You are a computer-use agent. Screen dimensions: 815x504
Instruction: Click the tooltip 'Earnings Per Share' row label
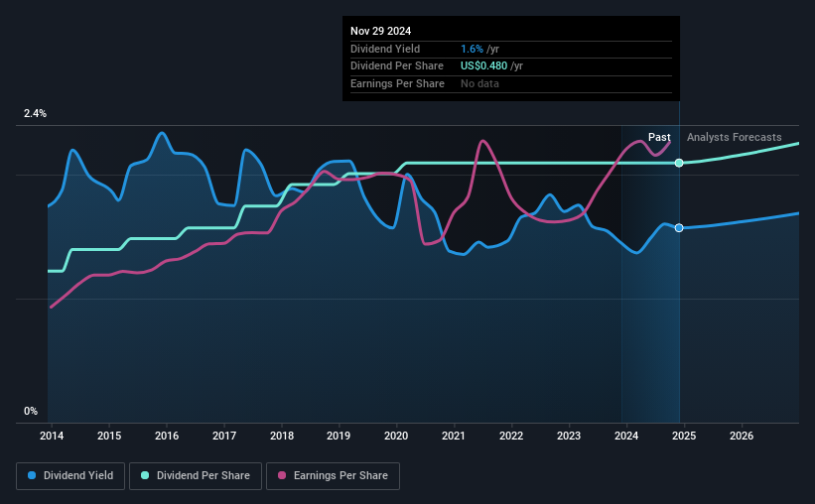click(398, 83)
